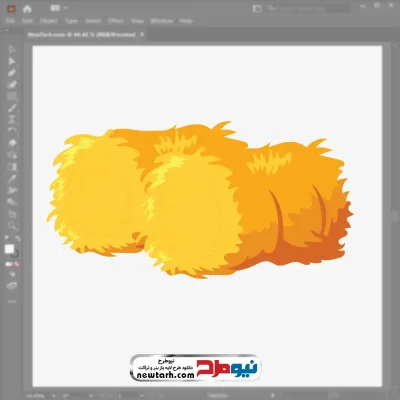This screenshot has width=400, height=400.
Task: Select the Zoom magnifier tool
Action: [x=12, y=226]
